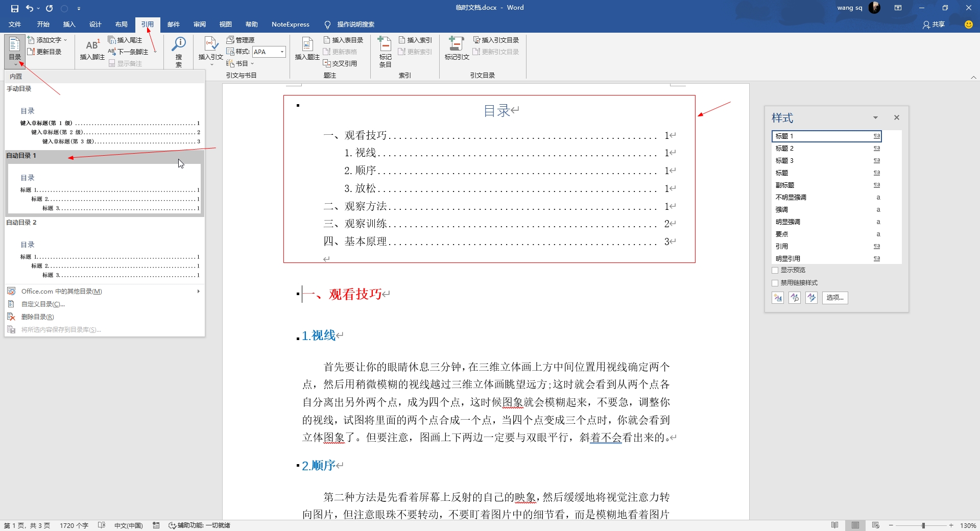980x531 pixels.
Task: Redo the last action
Action: pos(49,8)
